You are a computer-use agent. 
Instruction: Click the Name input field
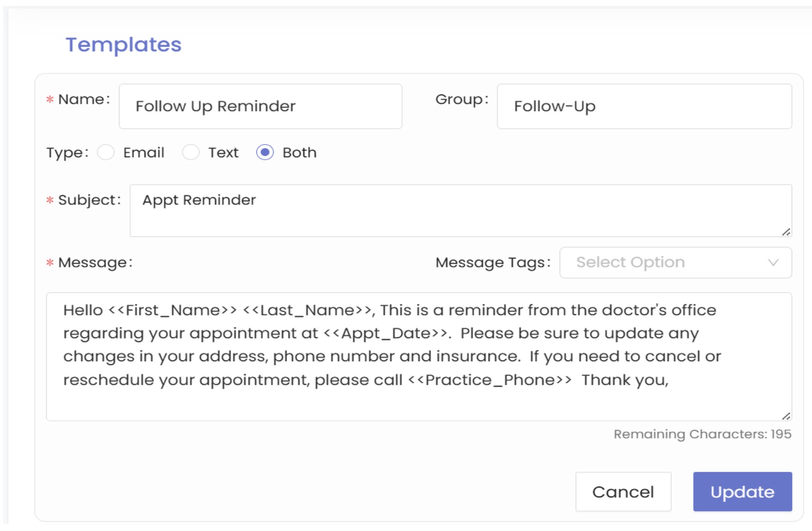(x=260, y=106)
